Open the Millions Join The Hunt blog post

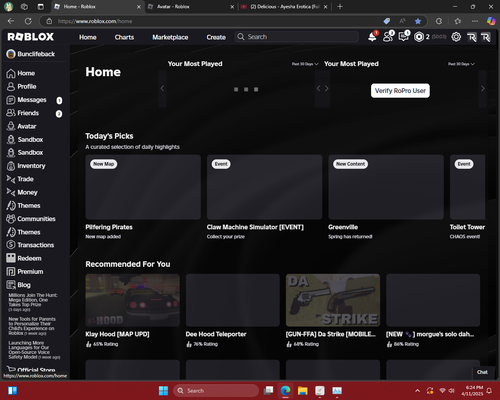pyautogui.click(x=33, y=302)
